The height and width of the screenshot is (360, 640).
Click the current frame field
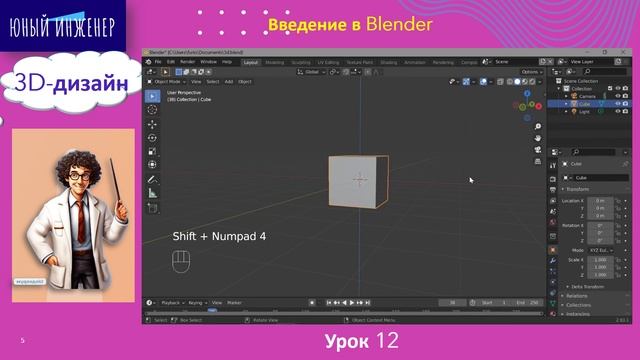tap(452, 303)
